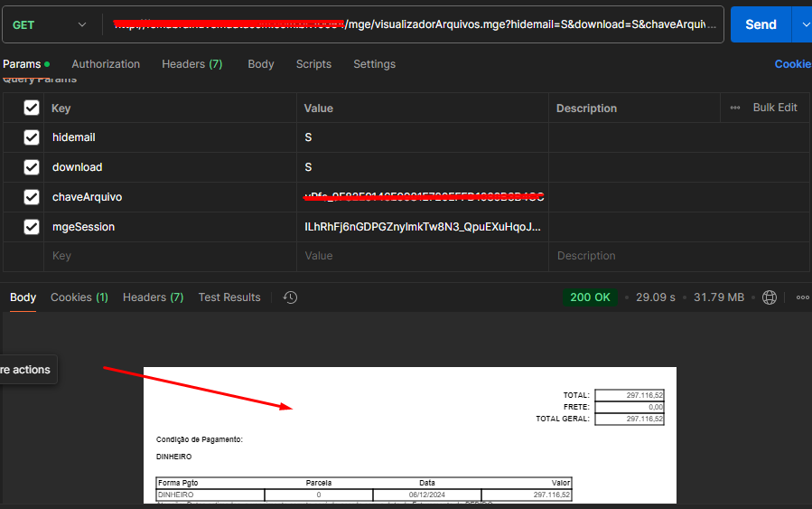Screen dimensions: 812x509
Task: Open the Cookies link at top right
Action: 792,64
